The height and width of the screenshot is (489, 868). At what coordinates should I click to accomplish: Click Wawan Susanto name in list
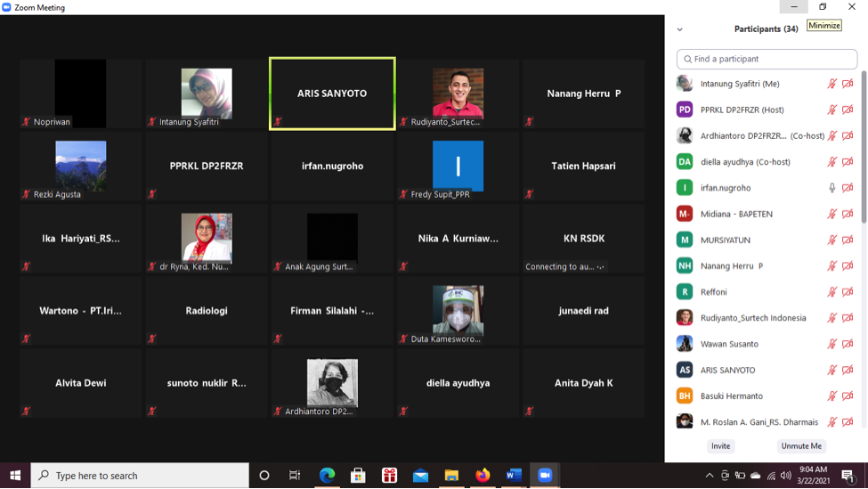point(729,344)
